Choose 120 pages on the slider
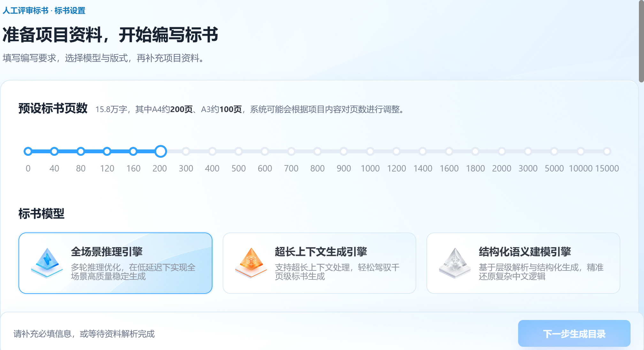 point(107,151)
